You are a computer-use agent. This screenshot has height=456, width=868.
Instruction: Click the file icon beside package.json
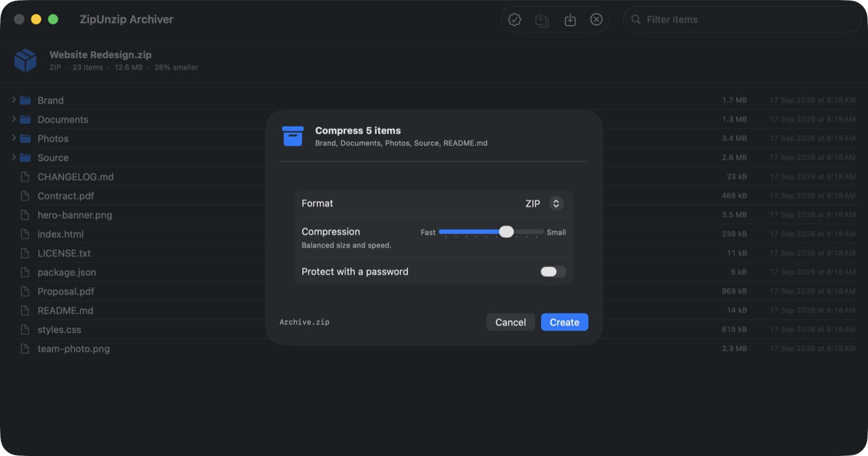pos(25,273)
